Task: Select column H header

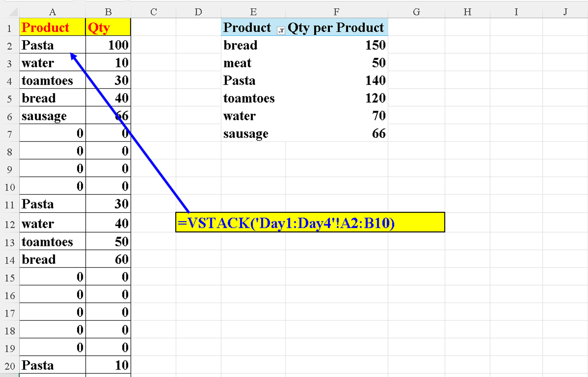Action: click(467, 12)
